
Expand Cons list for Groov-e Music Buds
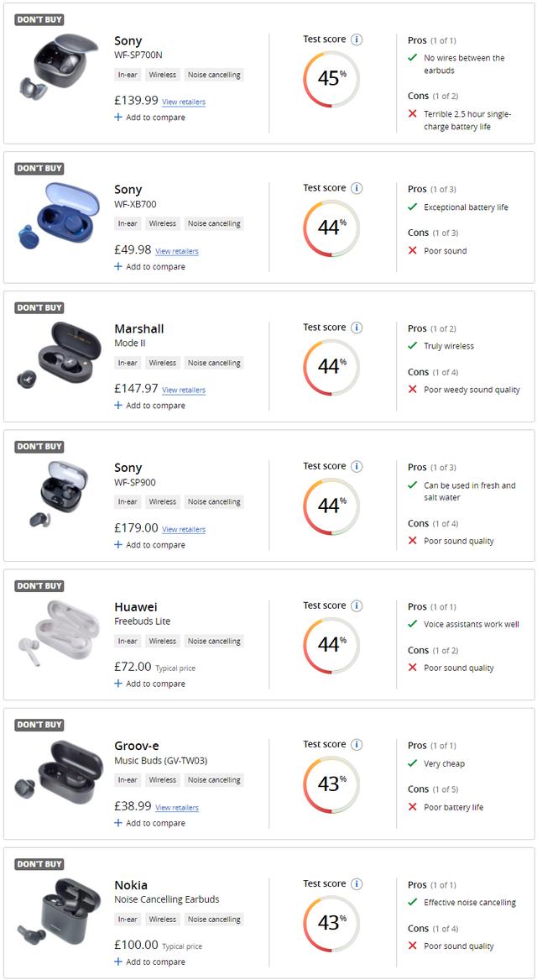coord(433,789)
